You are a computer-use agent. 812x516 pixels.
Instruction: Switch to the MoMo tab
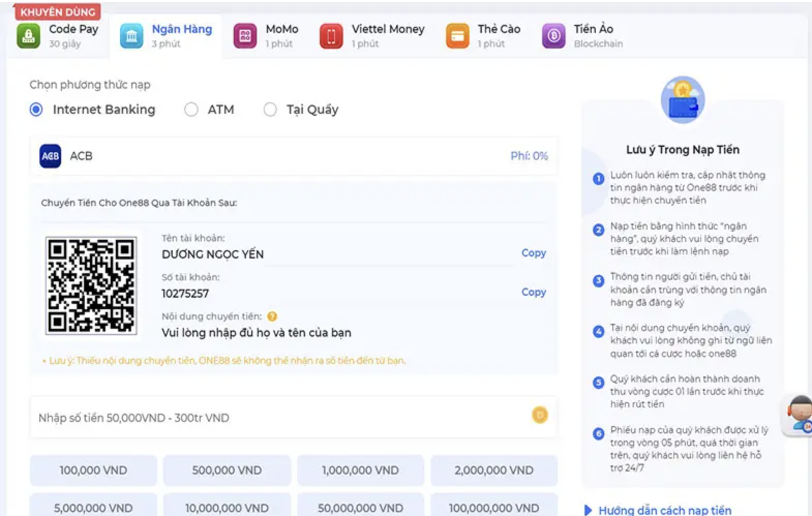tap(266, 36)
